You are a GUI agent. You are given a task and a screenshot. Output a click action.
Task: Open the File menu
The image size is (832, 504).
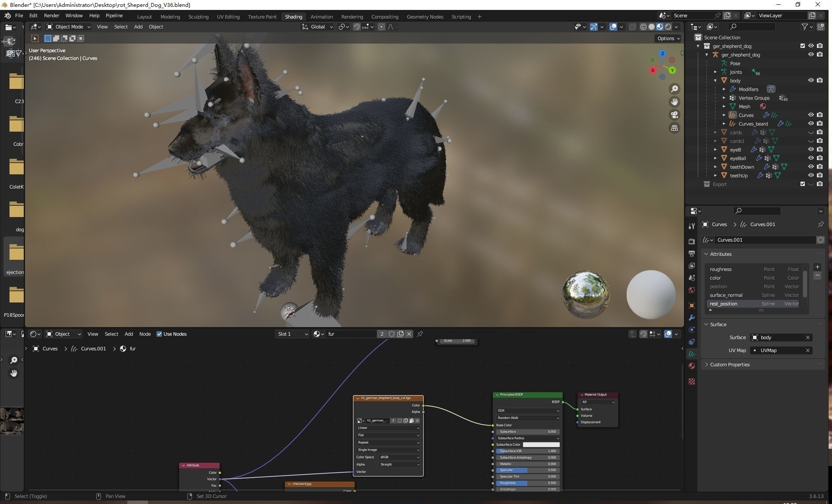click(19, 16)
